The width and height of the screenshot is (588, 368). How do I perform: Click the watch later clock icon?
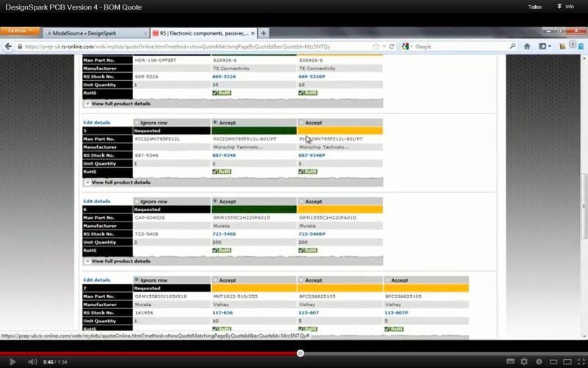click(539, 361)
